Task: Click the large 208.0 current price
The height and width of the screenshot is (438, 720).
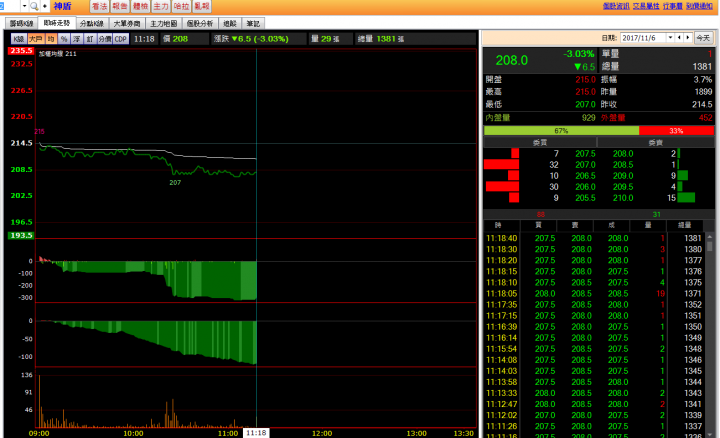Action: (x=512, y=61)
